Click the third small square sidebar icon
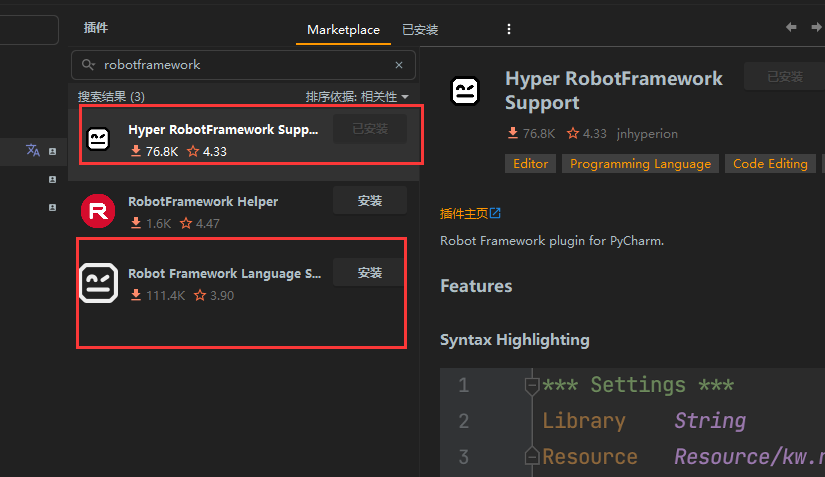The height and width of the screenshot is (477, 825). 52,207
